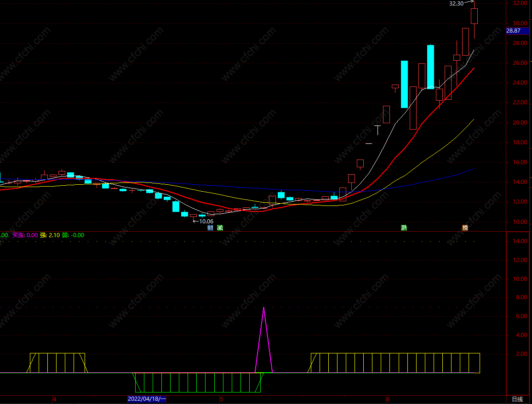Image resolution: width=532 pixels, height=404 pixels.
Task: Open the brown 榜 ranking marker icon
Action: [465, 228]
